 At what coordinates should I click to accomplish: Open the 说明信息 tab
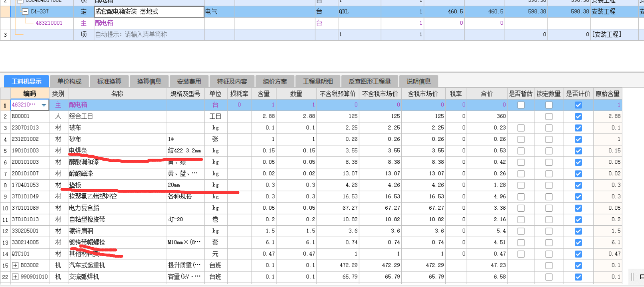[x=418, y=81]
